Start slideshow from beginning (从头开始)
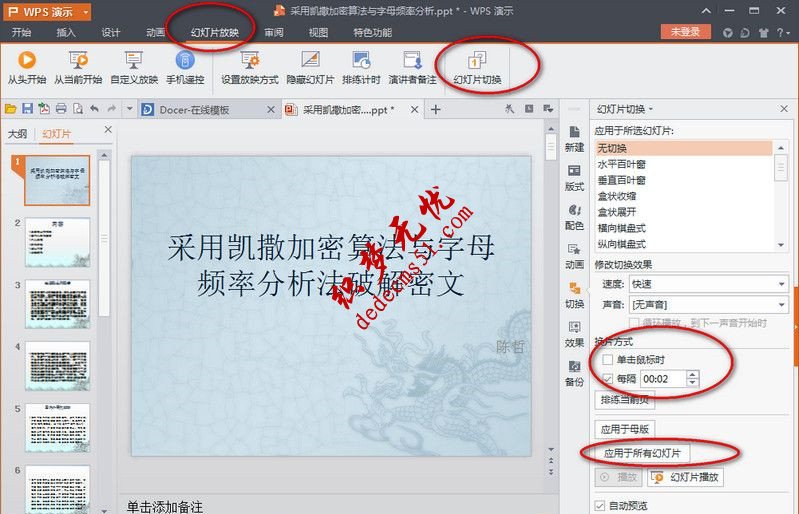799x514 pixels. [26, 67]
